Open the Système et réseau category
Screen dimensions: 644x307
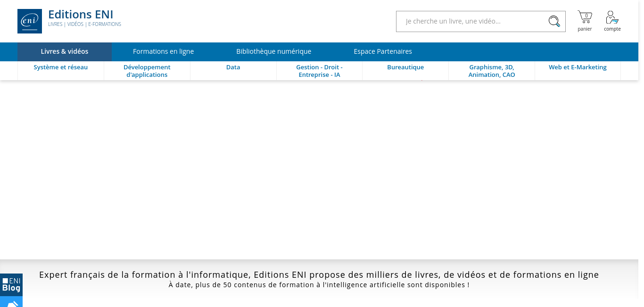61,67
